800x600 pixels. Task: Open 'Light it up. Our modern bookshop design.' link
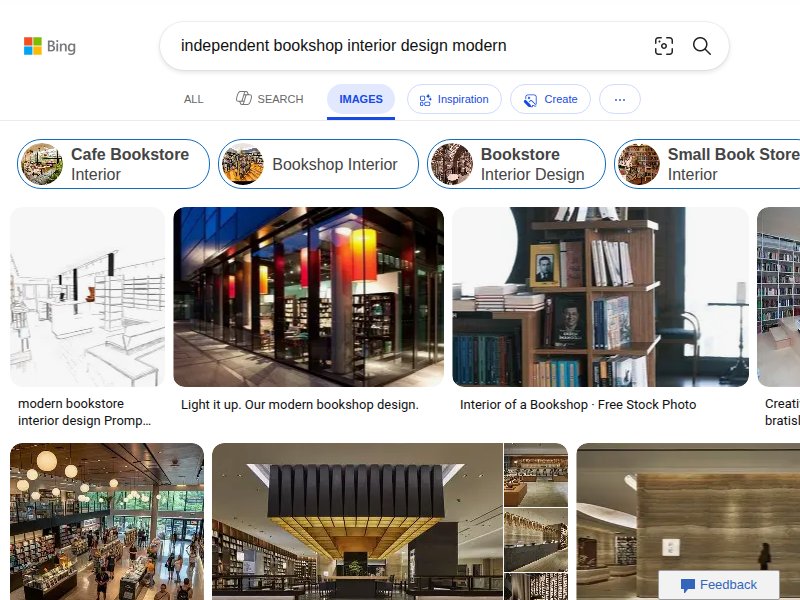click(x=300, y=405)
